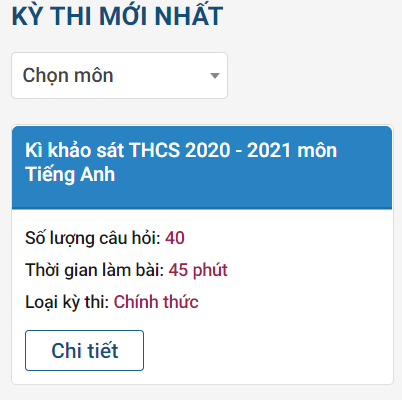Open the Chọn môn subject dropdown
Image resolution: width=402 pixels, height=400 pixels.
click(x=120, y=75)
